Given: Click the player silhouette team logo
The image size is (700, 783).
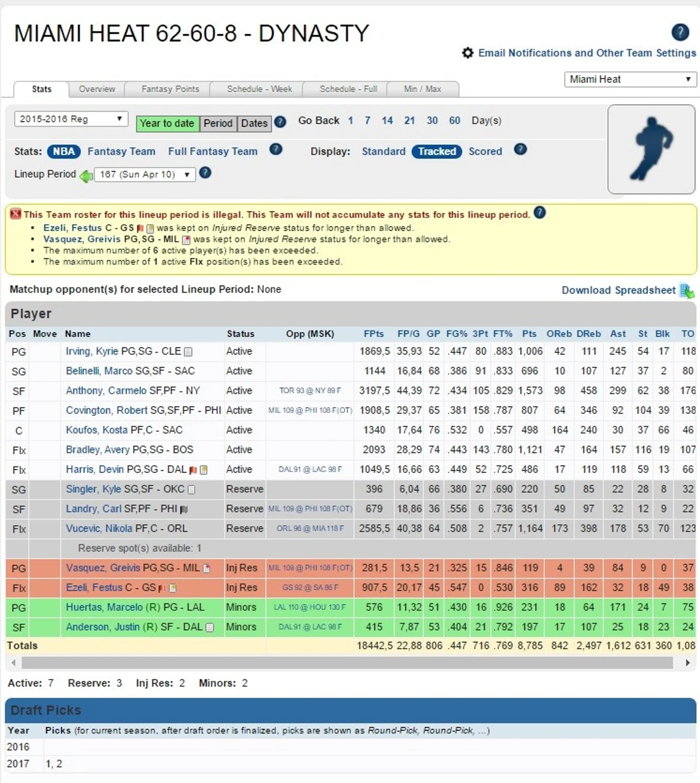Looking at the screenshot, I should [x=651, y=149].
